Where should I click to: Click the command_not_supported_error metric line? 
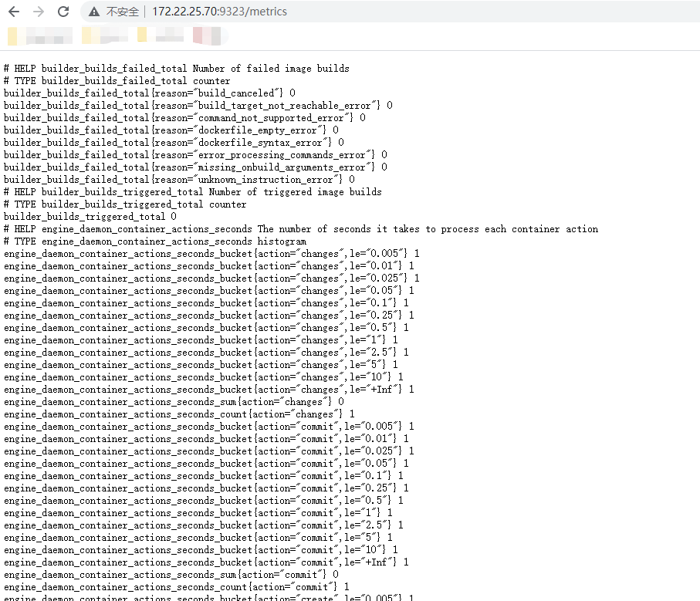(184, 118)
